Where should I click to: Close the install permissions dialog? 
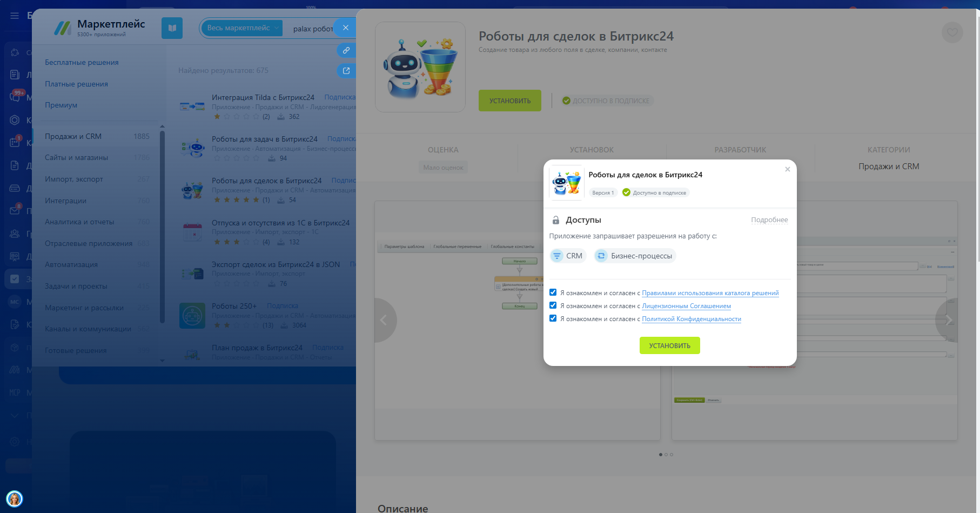[788, 169]
